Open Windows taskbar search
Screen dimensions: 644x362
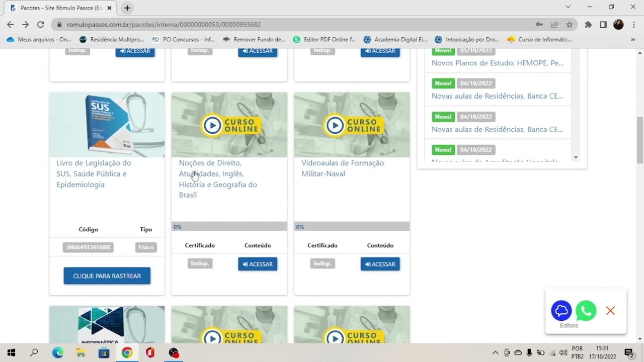34,352
